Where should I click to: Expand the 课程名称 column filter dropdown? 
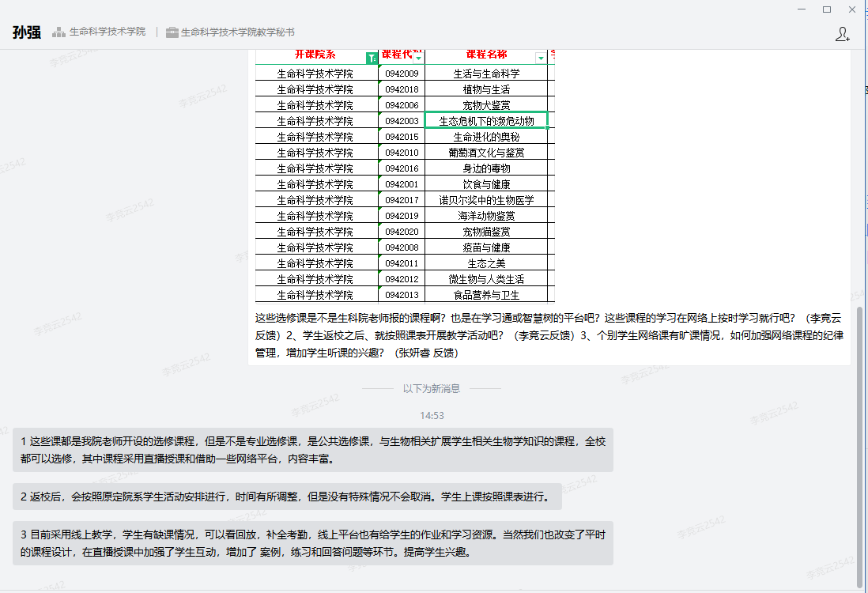(x=541, y=58)
